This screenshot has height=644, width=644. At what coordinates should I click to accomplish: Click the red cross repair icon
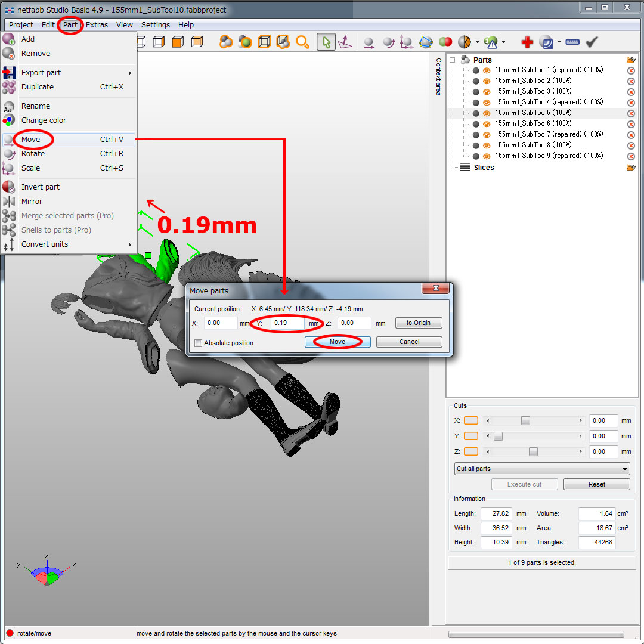tap(527, 42)
